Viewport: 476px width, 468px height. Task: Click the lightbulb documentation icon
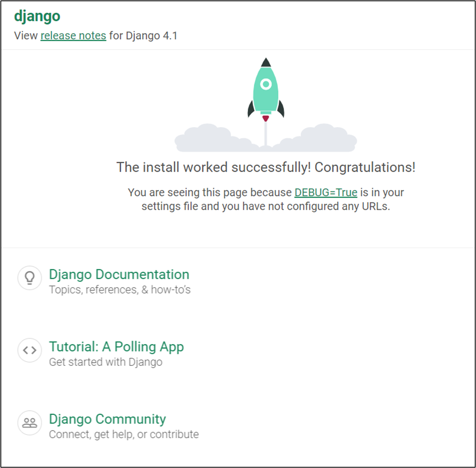[30, 278]
